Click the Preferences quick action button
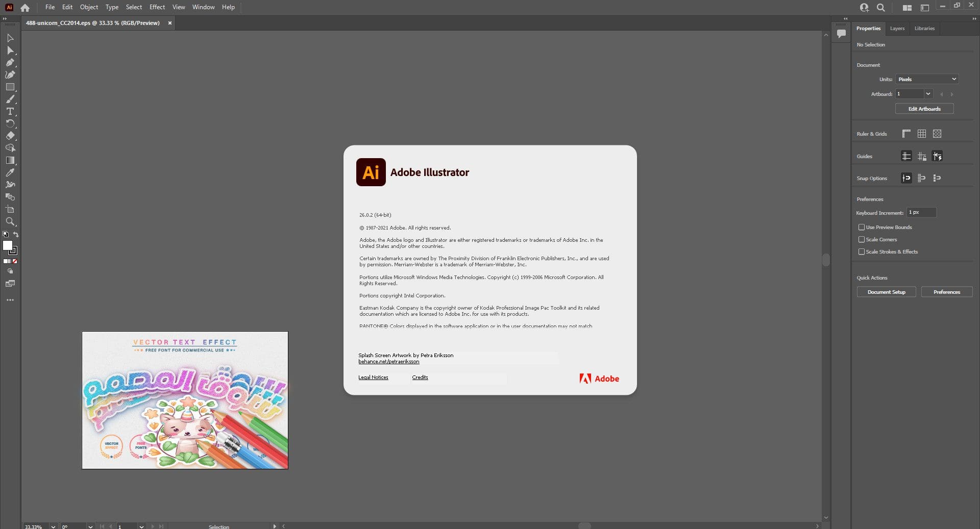This screenshot has height=529, width=980. click(946, 292)
